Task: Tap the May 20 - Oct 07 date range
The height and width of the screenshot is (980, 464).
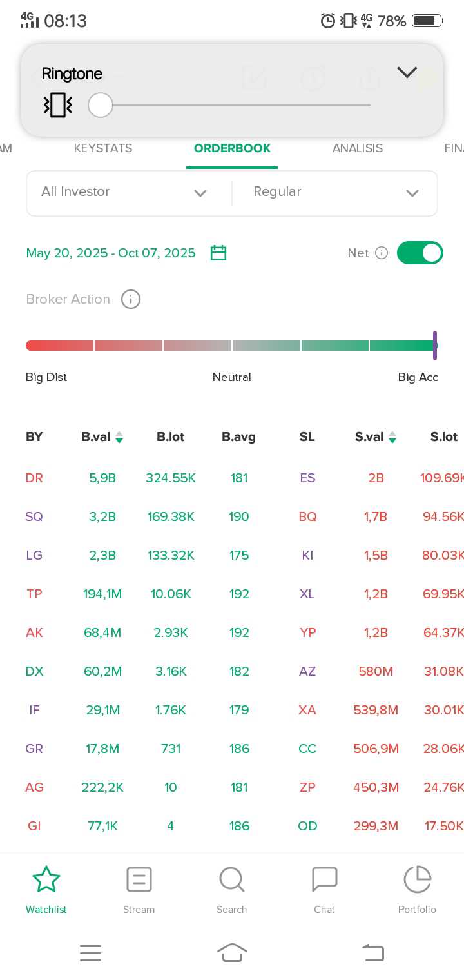Action: [x=111, y=253]
